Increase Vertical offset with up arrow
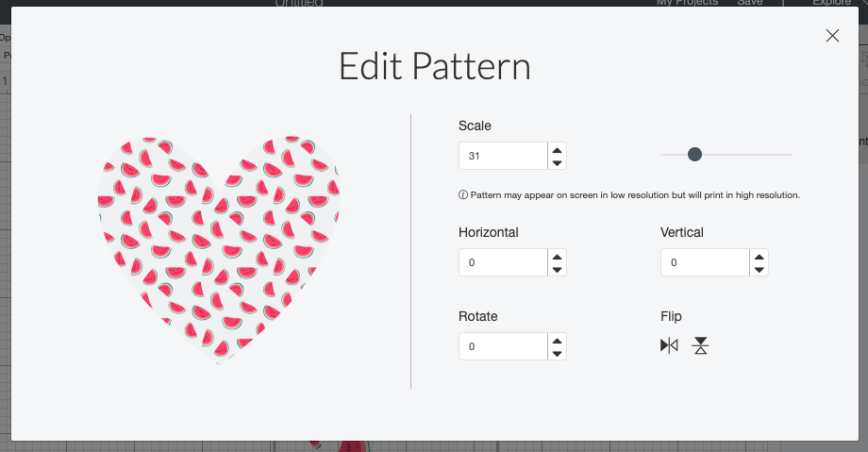This screenshot has width=868, height=452. [759, 257]
